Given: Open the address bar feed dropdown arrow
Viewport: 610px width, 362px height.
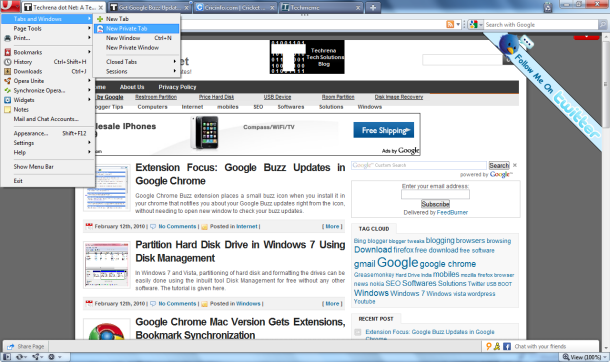Looking at the screenshot, I should 458,24.
